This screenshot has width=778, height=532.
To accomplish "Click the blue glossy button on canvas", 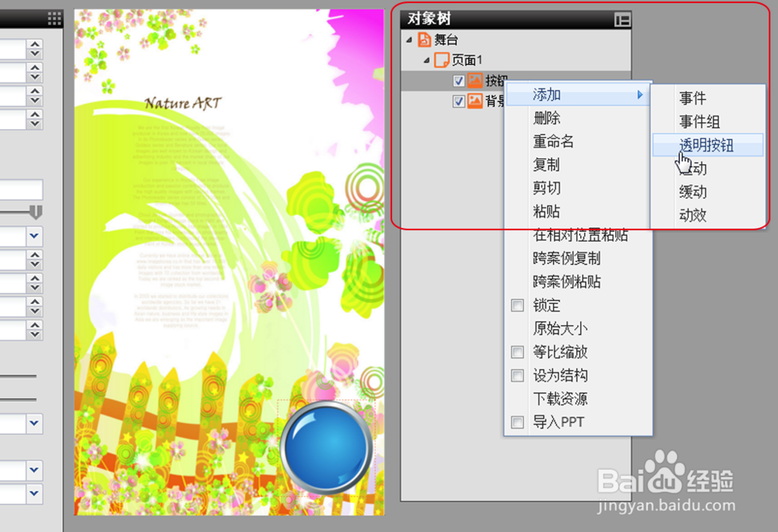I will (326, 448).
